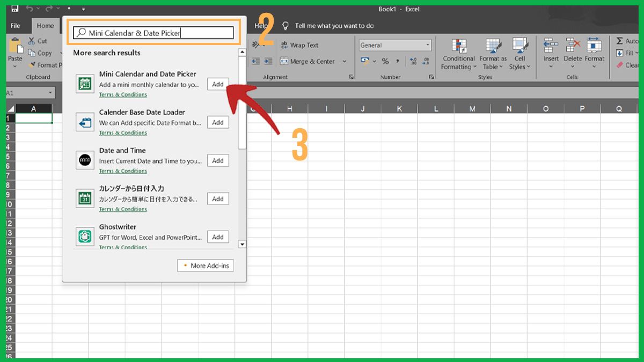
Task: Save the workbook from Quick Access Toolbar
Action: [x=15, y=9]
